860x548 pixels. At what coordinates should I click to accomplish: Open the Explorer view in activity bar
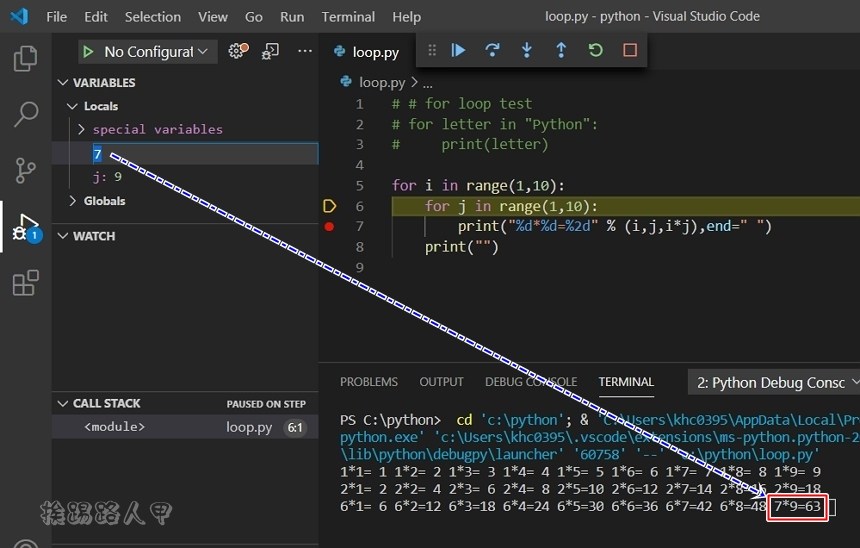[x=25, y=59]
